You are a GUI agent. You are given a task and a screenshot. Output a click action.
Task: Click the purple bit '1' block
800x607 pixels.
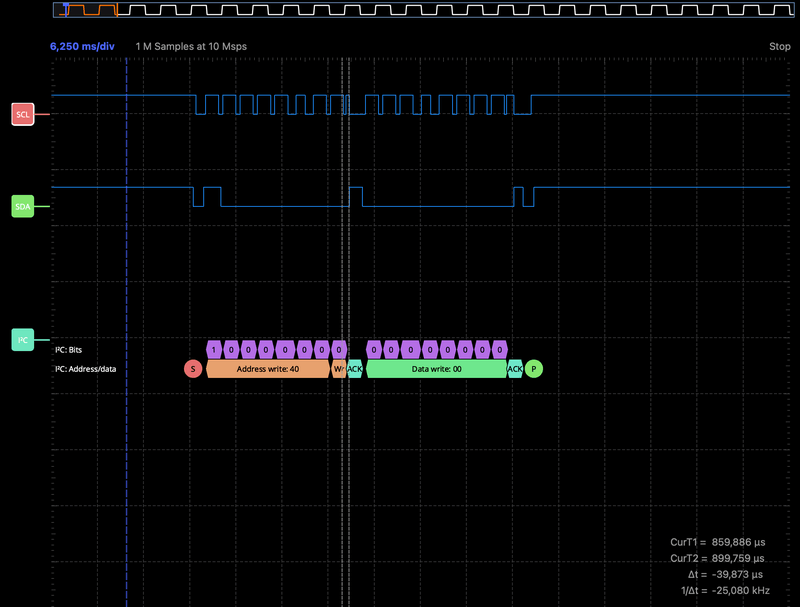click(x=214, y=350)
